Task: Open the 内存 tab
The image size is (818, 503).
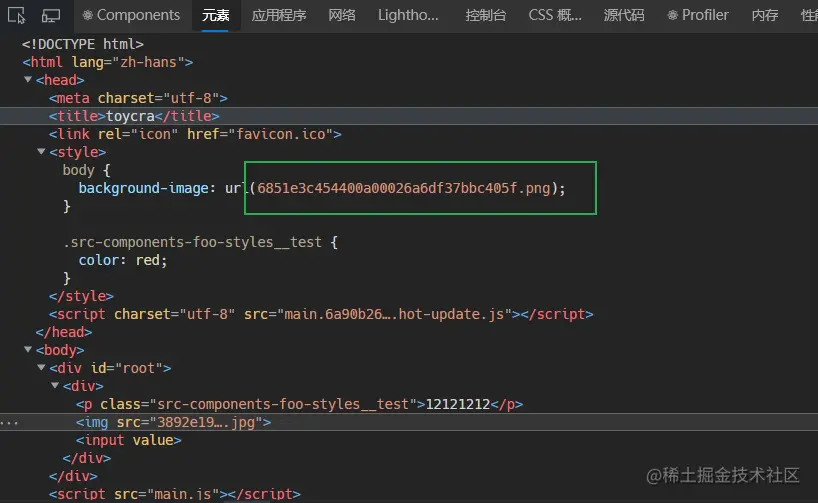Action: click(x=765, y=15)
